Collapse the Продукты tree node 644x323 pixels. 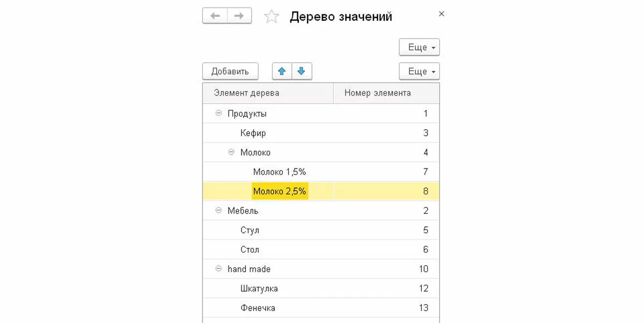tap(218, 113)
